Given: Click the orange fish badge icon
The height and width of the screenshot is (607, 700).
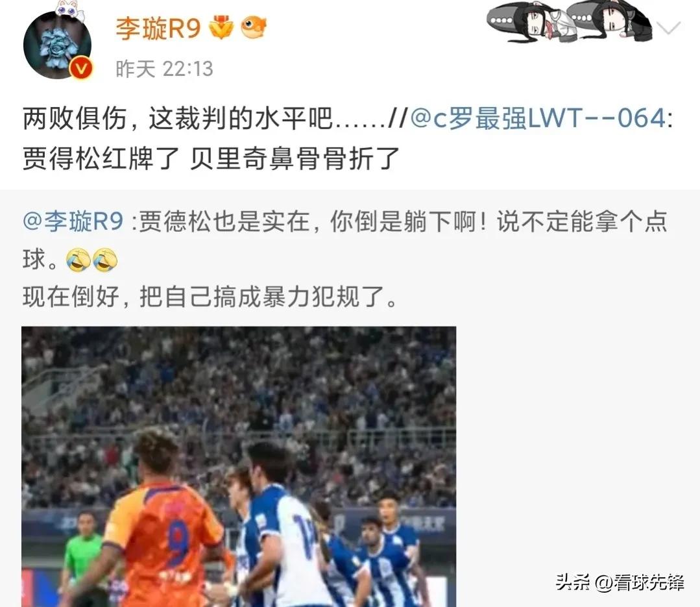Looking at the screenshot, I should tap(254, 27).
